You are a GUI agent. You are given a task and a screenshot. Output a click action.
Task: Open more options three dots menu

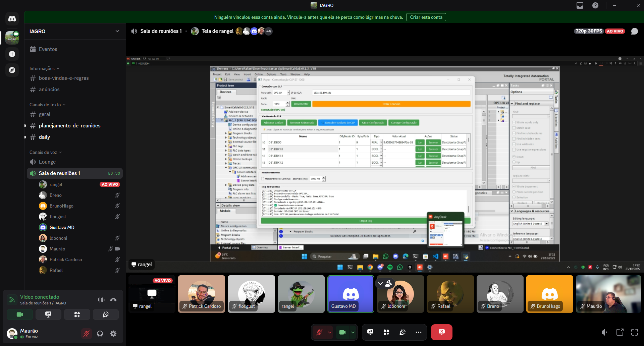point(419,332)
